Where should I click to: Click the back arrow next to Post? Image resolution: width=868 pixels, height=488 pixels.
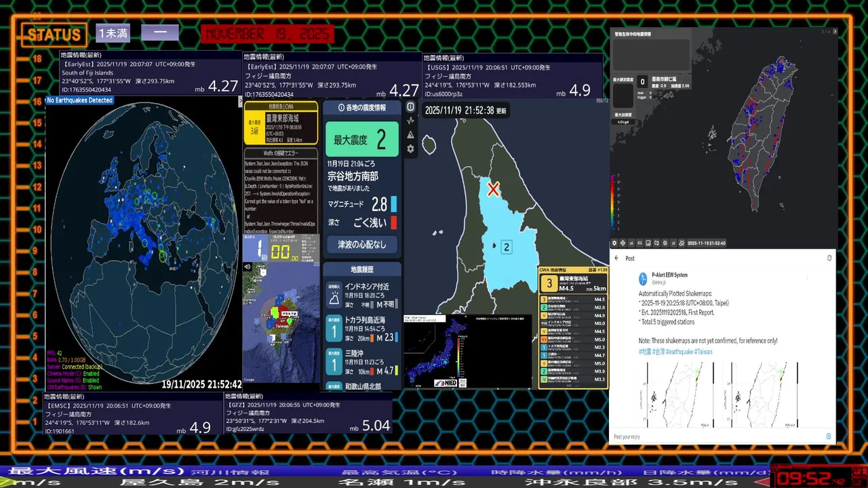[616, 258]
